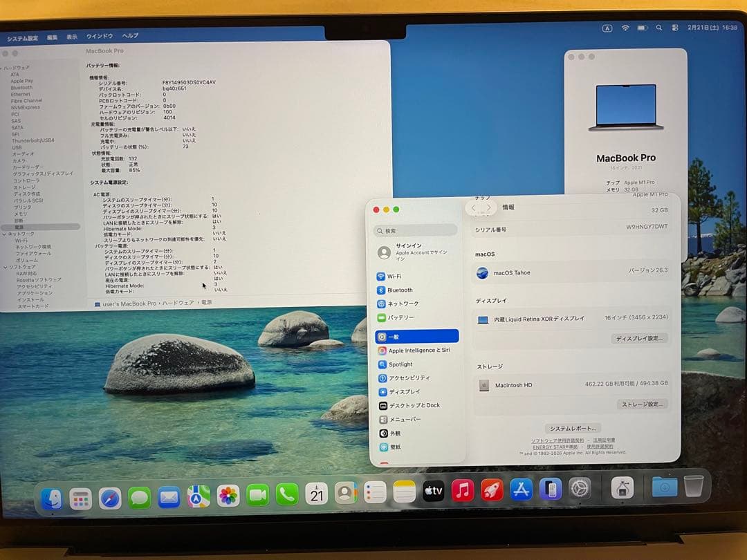Select 一般 in System Settings sidebar
Image resolution: width=747 pixels, height=560 pixels.
(x=417, y=337)
